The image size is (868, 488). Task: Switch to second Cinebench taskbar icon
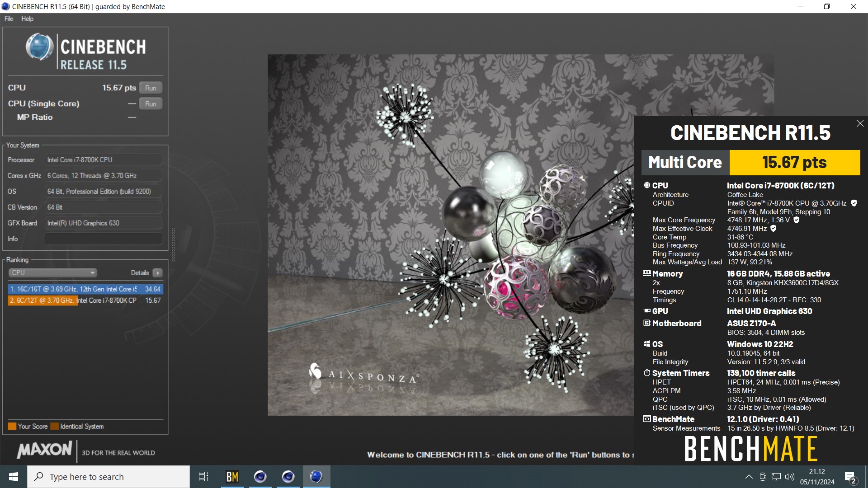288,477
